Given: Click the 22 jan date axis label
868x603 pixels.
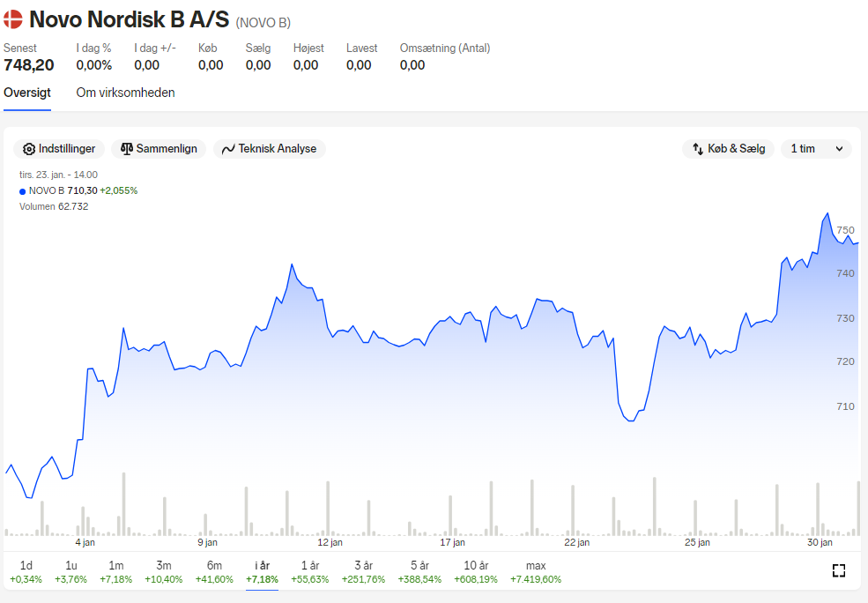Looking at the screenshot, I should (x=577, y=542).
